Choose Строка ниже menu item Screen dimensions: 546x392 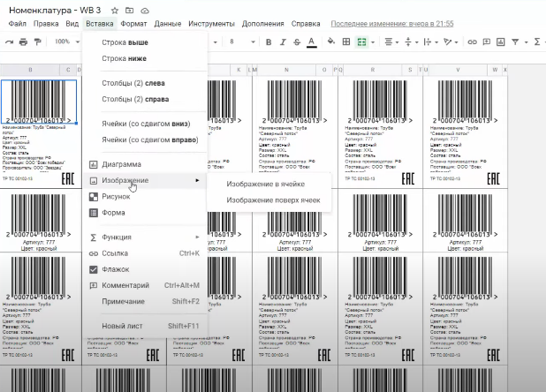pyautogui.click(x=145, y=58)
